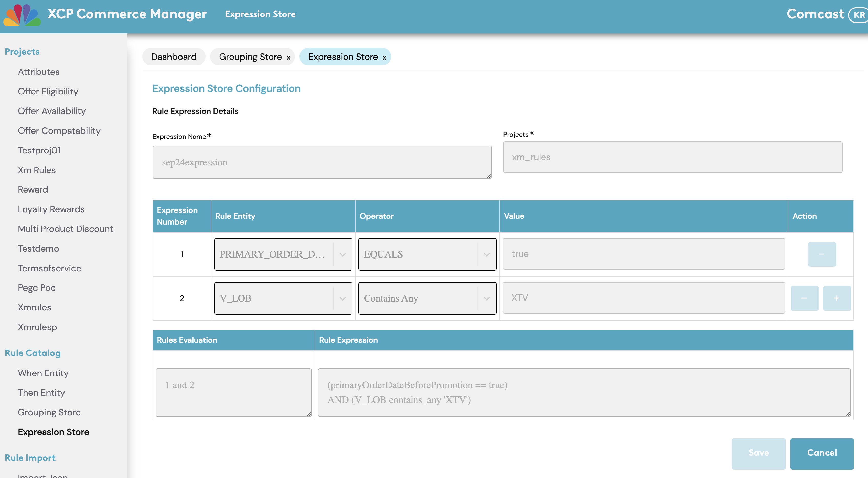This screenshot has height=478, width=868.
Task: Focus the Expression Name field
Action: click(x=322, y=162)
